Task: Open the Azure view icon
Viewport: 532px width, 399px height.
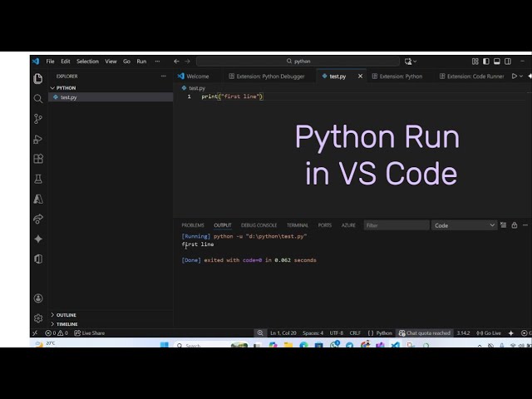Action: tap(38, 199)
